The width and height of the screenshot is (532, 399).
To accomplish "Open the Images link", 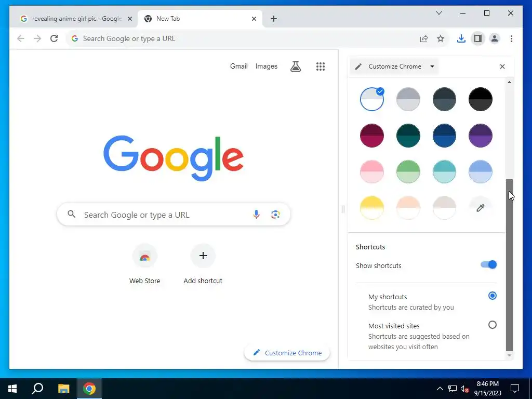I will click(x=267, y=66).
